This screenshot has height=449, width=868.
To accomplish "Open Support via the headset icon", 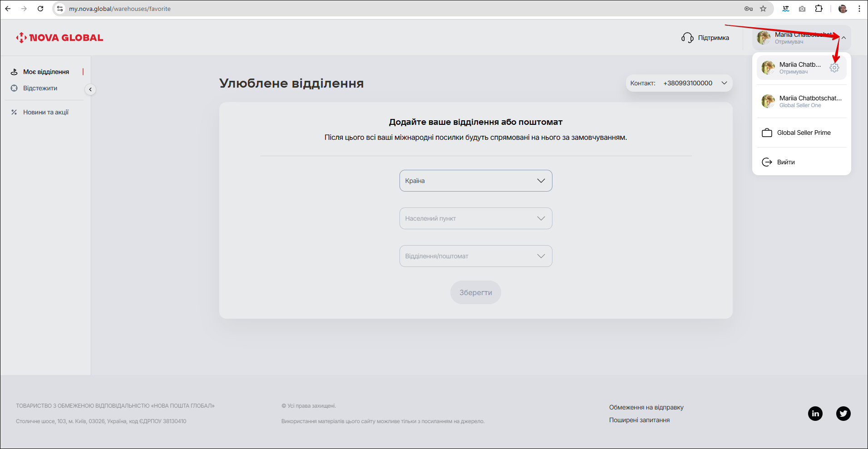I will (x=687, y=38).
